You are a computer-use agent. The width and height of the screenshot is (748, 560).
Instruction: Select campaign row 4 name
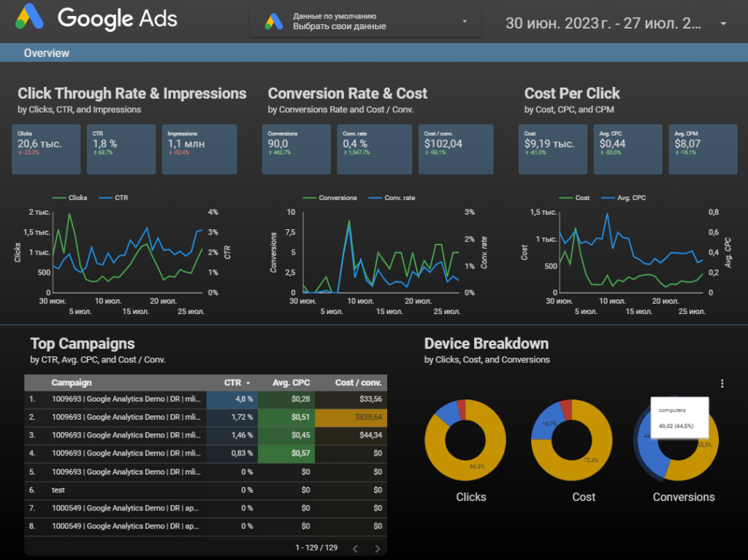tap(126, 453)
